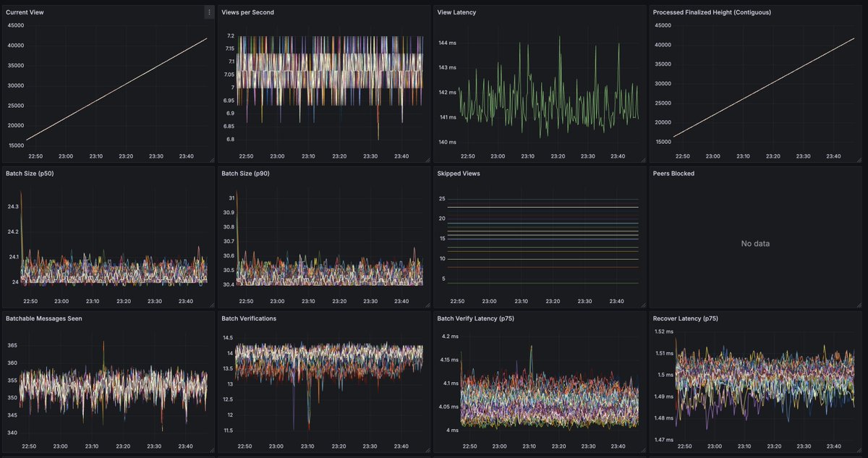Click the Batch Size (p50) resize handle
Screen dimensions: 868x458
(x=211, y=305)
